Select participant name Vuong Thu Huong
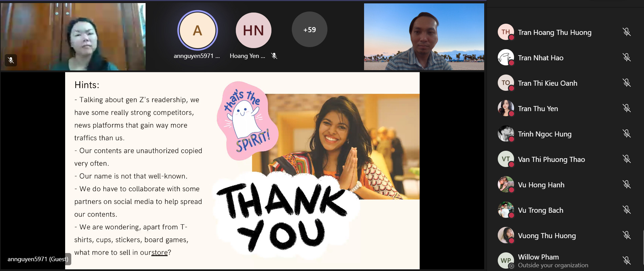The height and width of the screenshot is (271, 644). coord(547,236)
